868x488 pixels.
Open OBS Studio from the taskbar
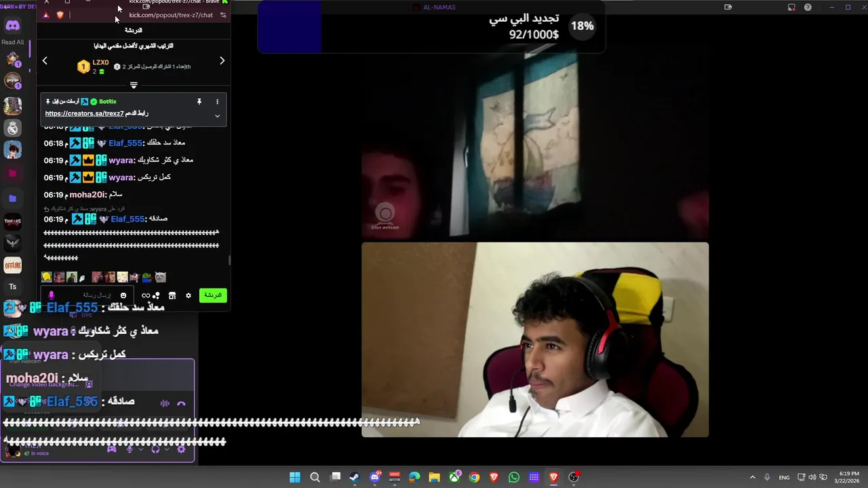pos(574,477)
